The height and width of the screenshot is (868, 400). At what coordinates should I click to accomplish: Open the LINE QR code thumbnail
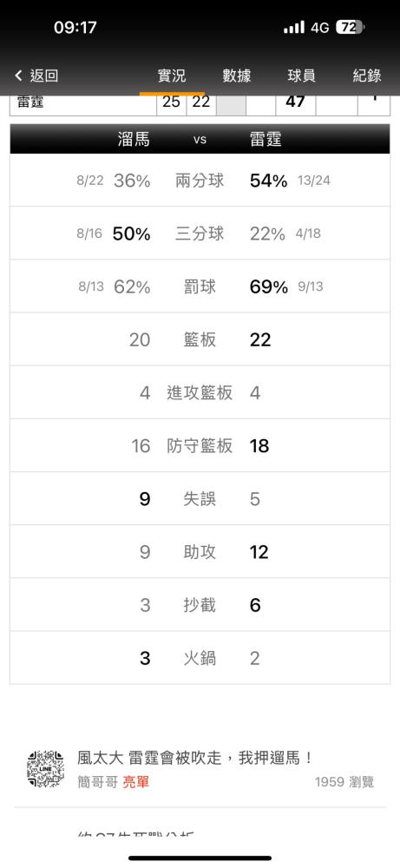[46, 768]
